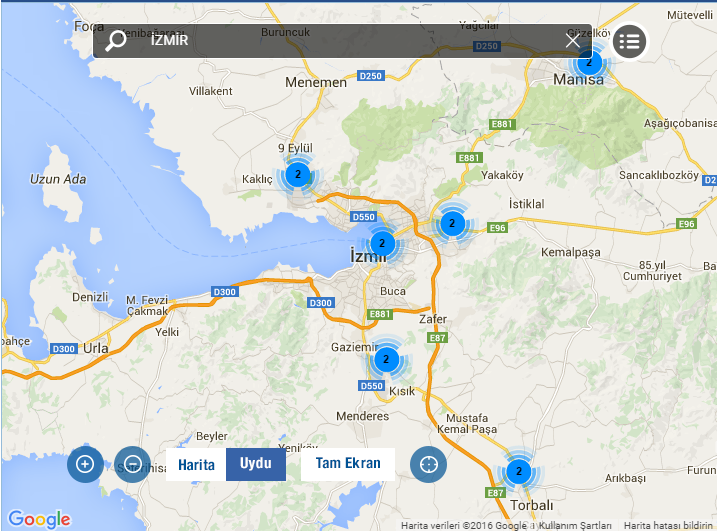The height and width of the screenshot is (531, 717).
Task: Click the Menderes town label
Action: (x=363, y=416)
